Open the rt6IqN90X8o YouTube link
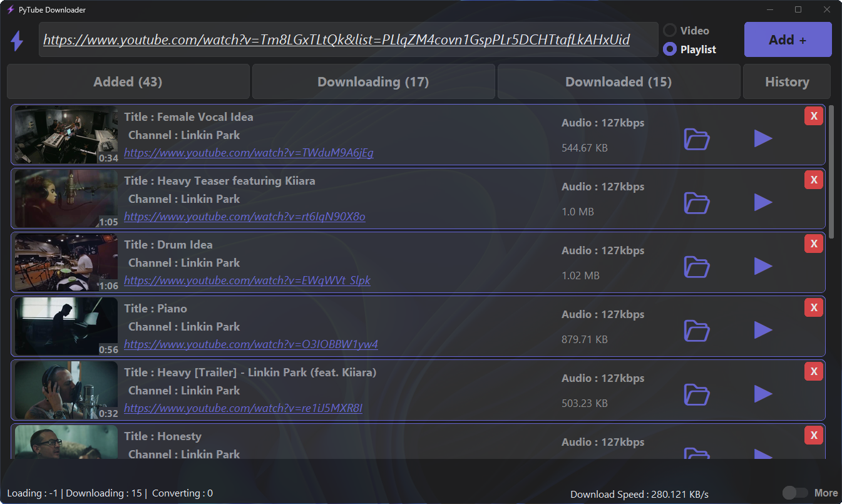 click(x=244, y=217)
